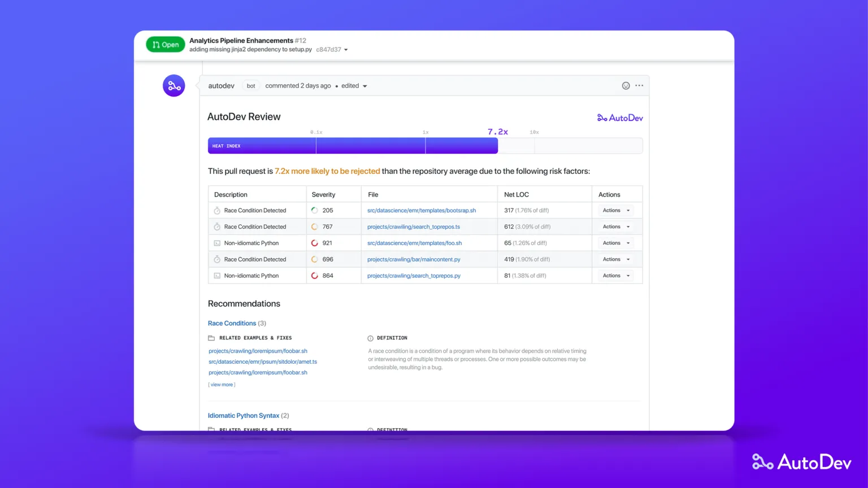Click the race condition icon for bootsrap.sh row
The height and width of the screenshot is (488, 868).
point(217,210)
